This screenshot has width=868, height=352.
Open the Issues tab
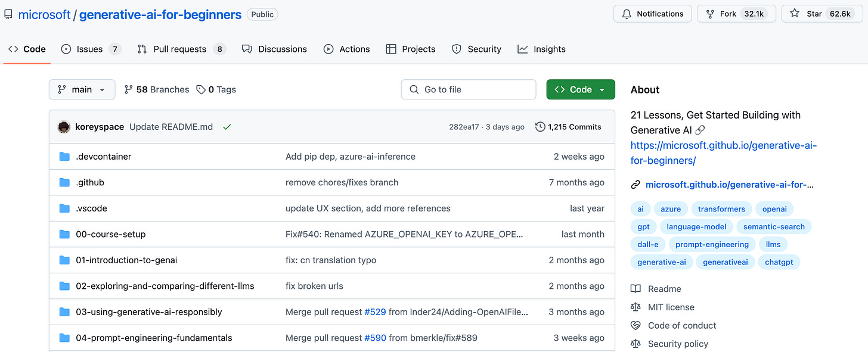pos(91,49)
